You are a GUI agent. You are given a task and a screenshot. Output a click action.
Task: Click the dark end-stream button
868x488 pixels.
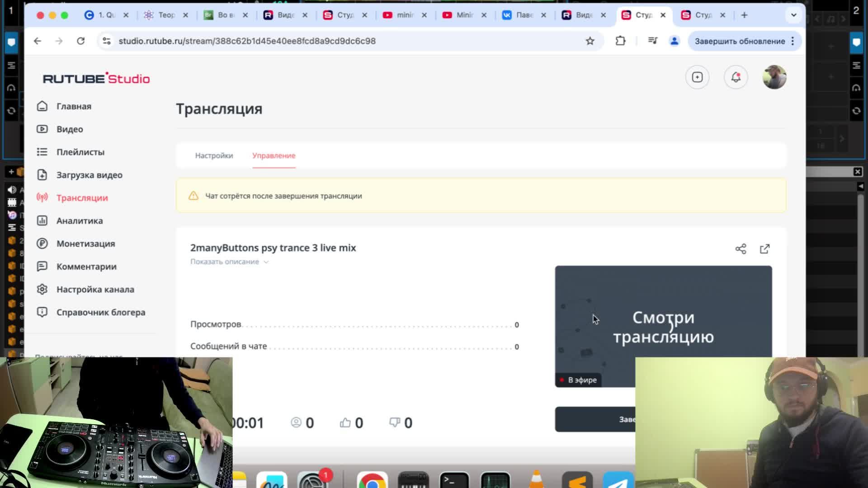[595, 419]
